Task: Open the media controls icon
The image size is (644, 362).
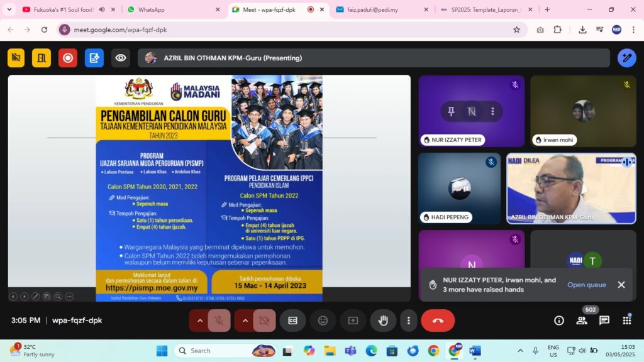Action: (599, 30)
